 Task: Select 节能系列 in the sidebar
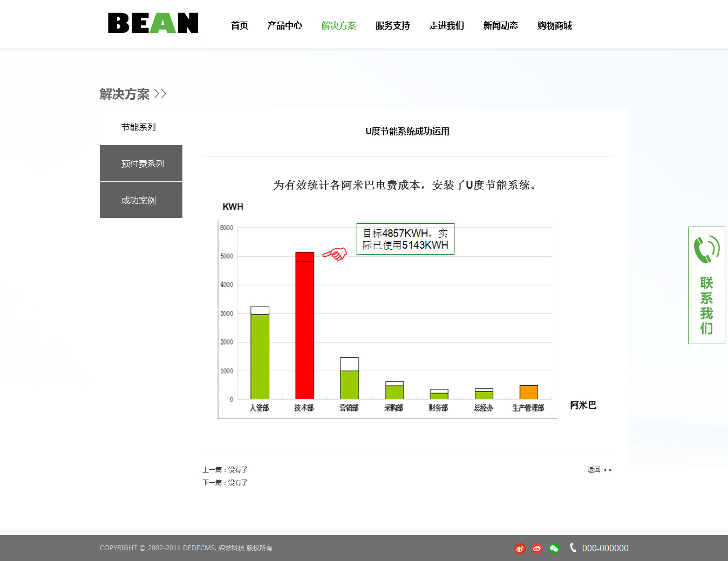[x=139, y=127]
